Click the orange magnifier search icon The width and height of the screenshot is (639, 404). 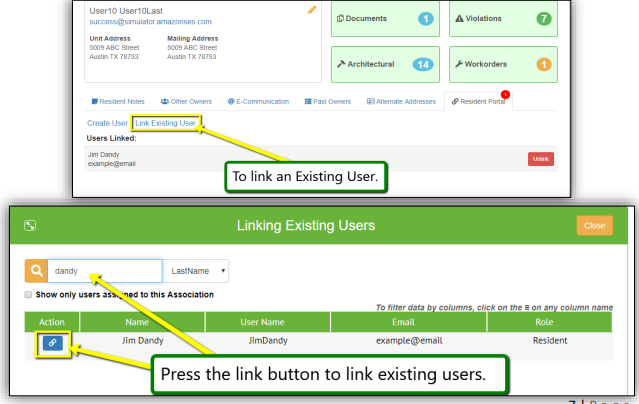pyautogui.click(x=36, y=271)
